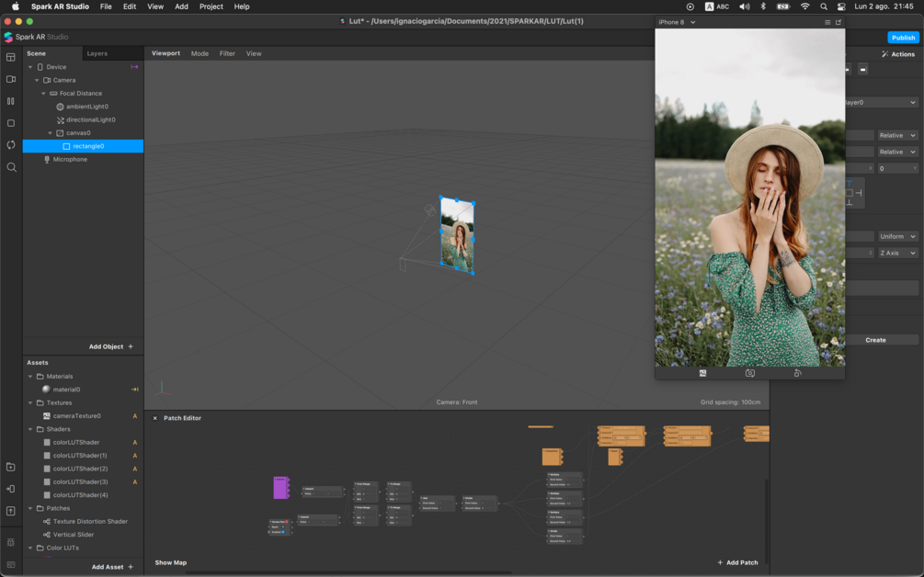Click the simulator camera capture icon
924x577 pixels.
coord(749,373)
